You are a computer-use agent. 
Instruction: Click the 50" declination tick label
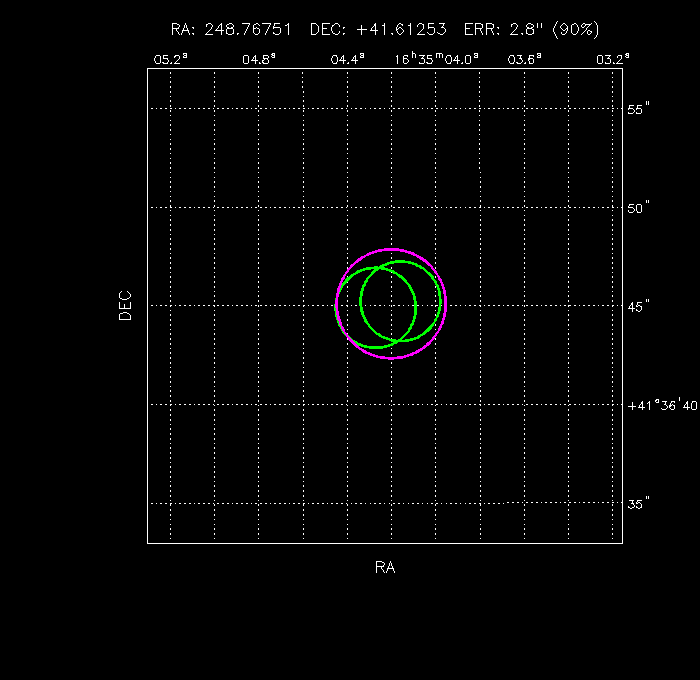click(x=638, y=208)
